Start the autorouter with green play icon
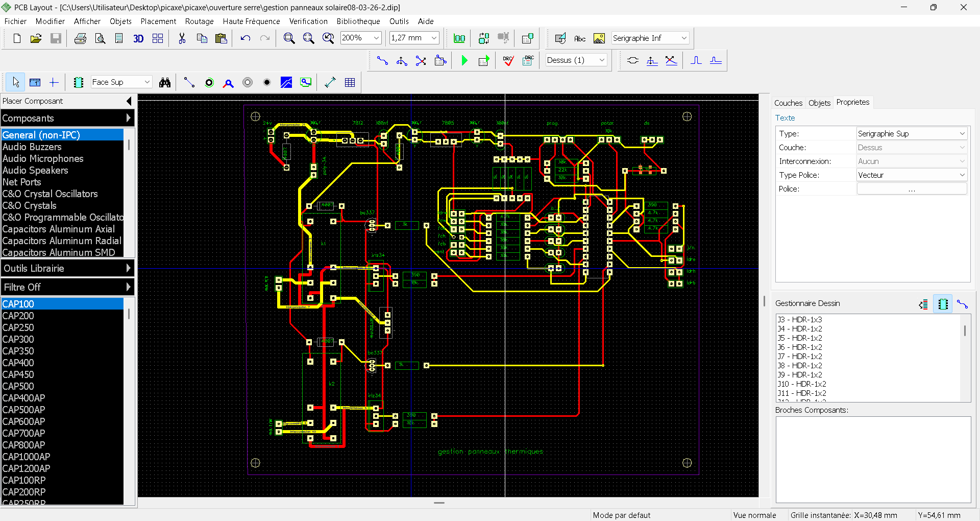This screenshot has width=980, height=521. [x=464, y=61]
